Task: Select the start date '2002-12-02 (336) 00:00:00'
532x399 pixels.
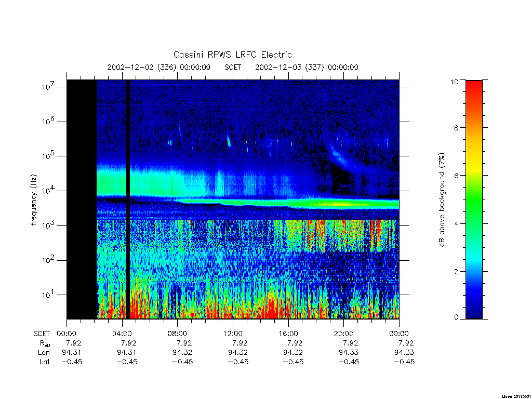Action: (x=159, y=67)
